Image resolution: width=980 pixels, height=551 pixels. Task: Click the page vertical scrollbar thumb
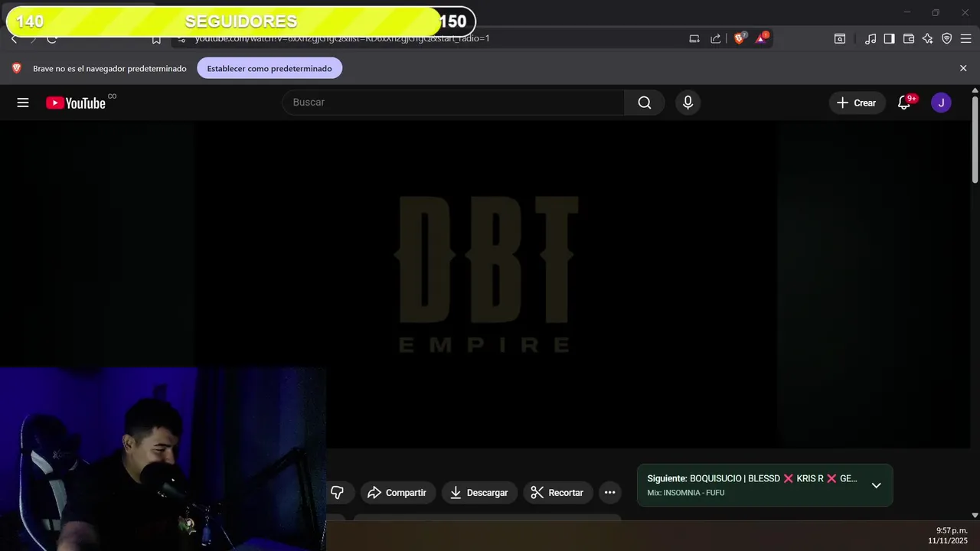click(975, 139)
